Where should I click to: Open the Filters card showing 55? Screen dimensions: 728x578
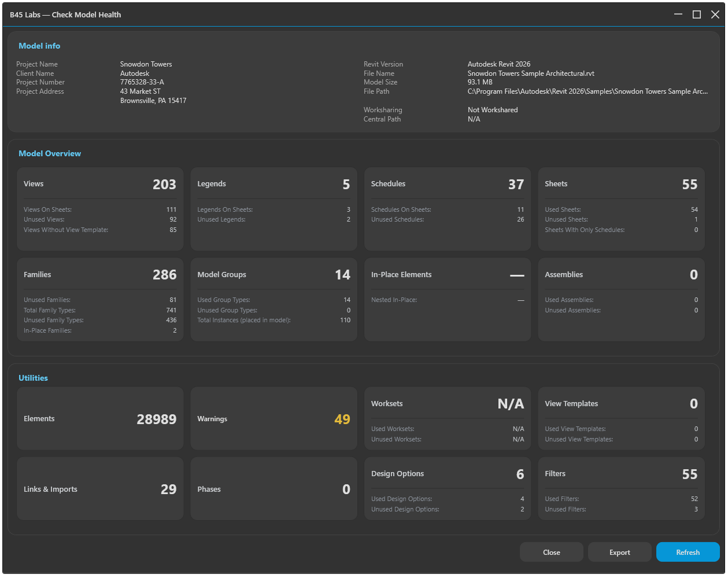pos(621,488)
